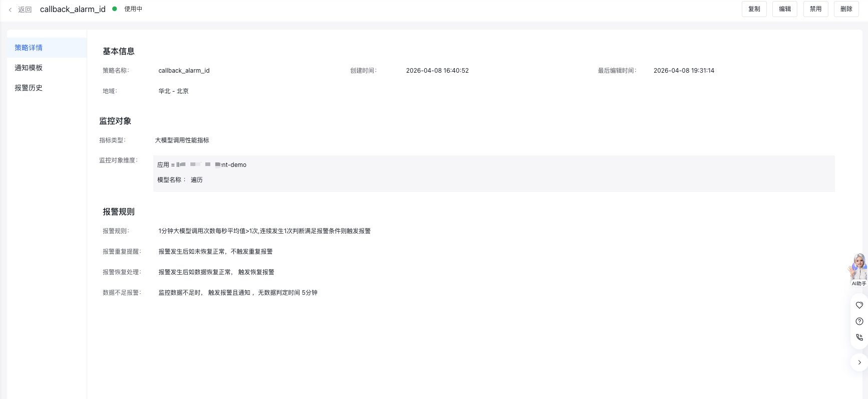Image resolution: width=868 pixels, height=399 pixels.
Task: View the 报警历史 tab
Action: click(x=29, y=88)
